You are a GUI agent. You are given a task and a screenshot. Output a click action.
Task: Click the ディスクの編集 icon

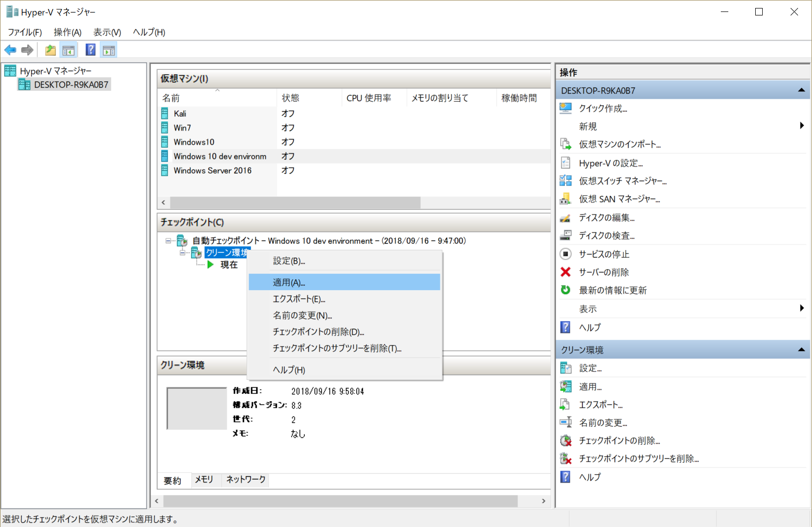pos(565,217)
